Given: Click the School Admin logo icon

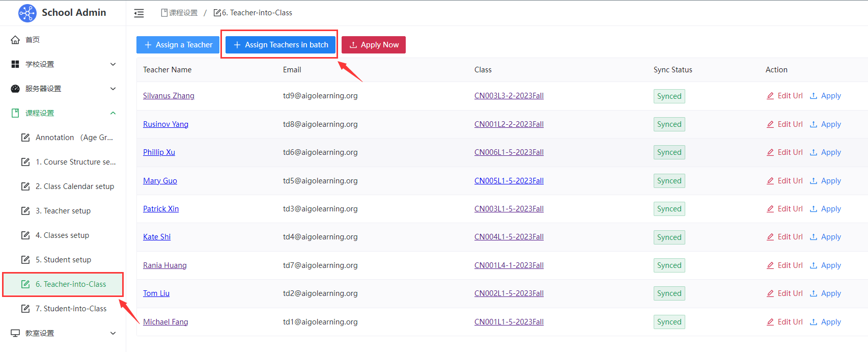Looking at the screenshot, I should [27, 13].
